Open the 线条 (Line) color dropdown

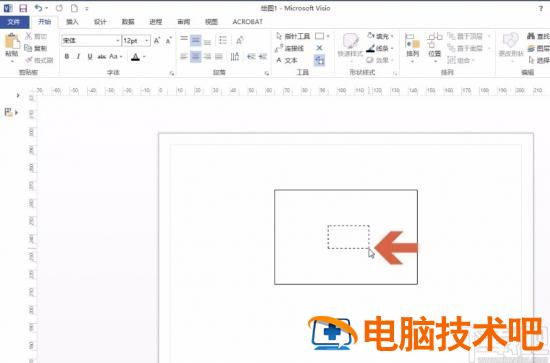coord(380,48)
